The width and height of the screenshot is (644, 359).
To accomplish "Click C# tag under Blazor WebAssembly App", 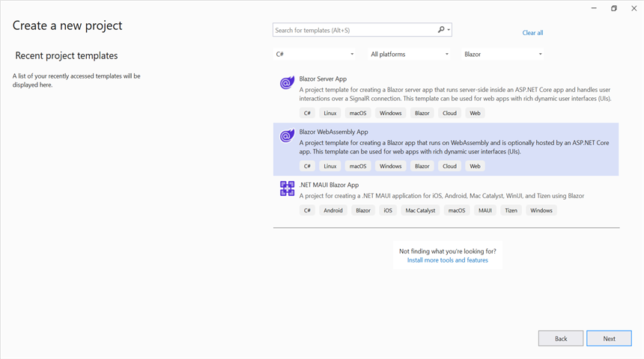I will click(x=307, y=166).
